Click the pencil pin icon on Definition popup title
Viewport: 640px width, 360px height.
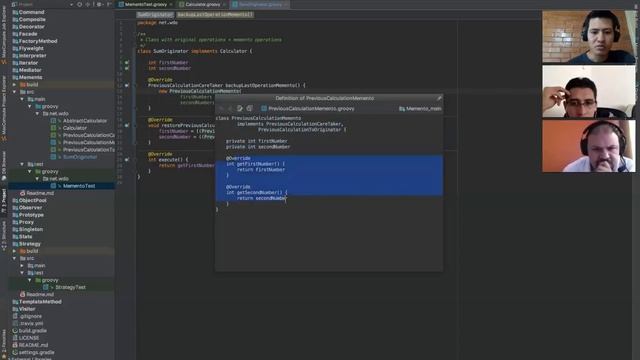point(439,98)
